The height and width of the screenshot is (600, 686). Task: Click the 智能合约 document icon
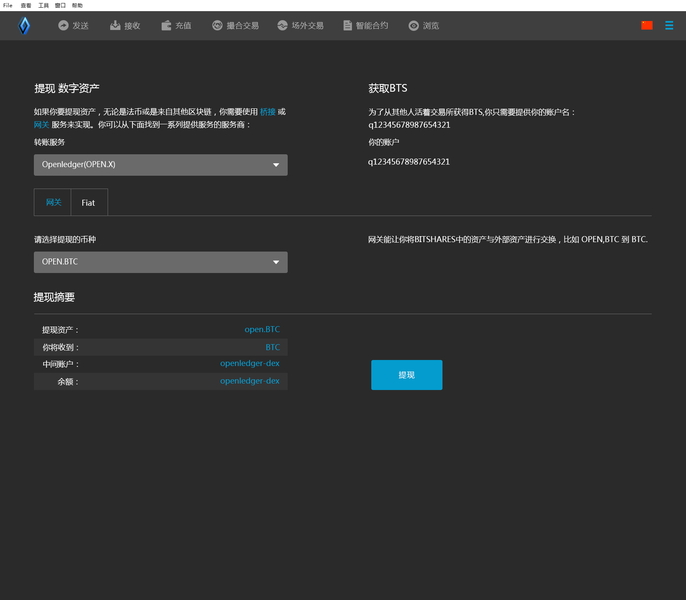347,25
